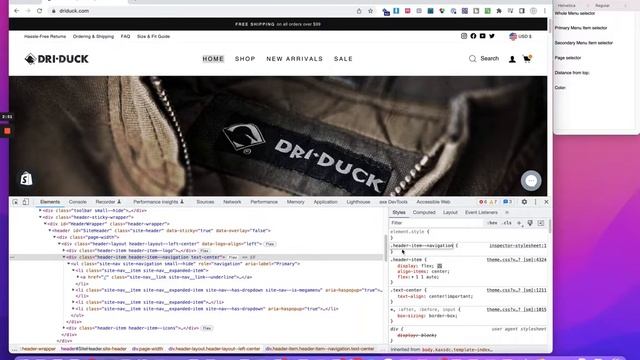
Task: Select header#SiteHeader.site-header breadcrumb
Action: [93, 349]
